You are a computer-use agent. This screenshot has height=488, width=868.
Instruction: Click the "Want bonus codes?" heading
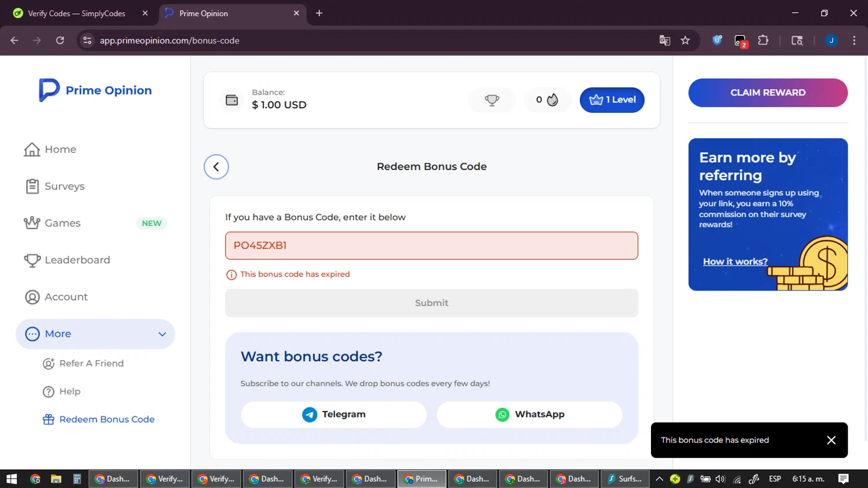coord(311,357)
